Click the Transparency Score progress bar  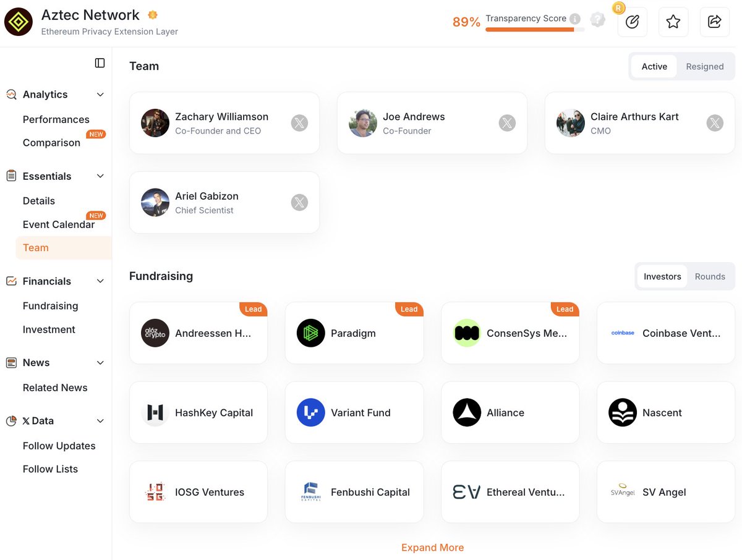tap(535, 29)
